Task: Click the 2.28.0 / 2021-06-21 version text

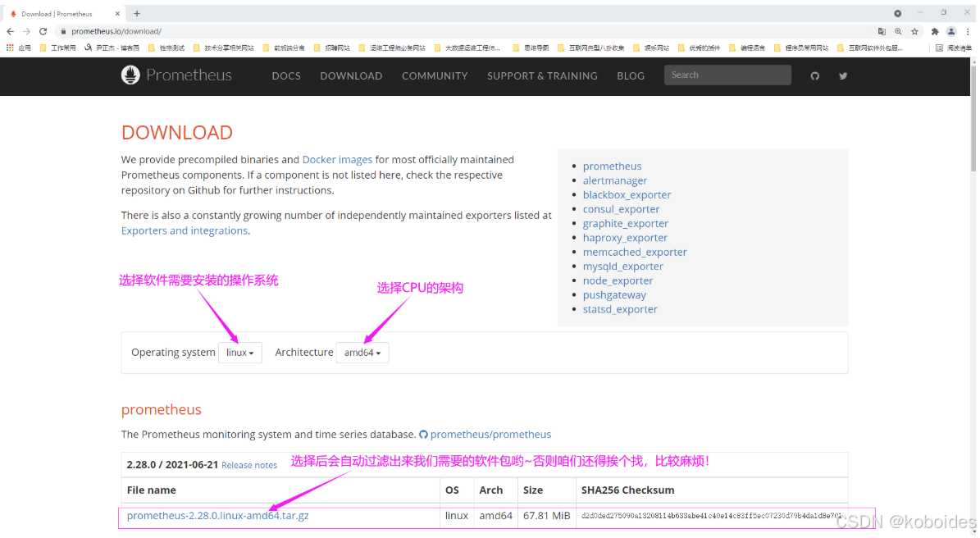Action: click(172, 465)
